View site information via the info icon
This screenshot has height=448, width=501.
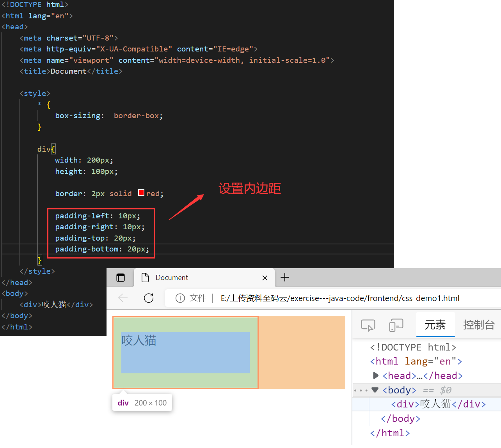tap(180, 298)
